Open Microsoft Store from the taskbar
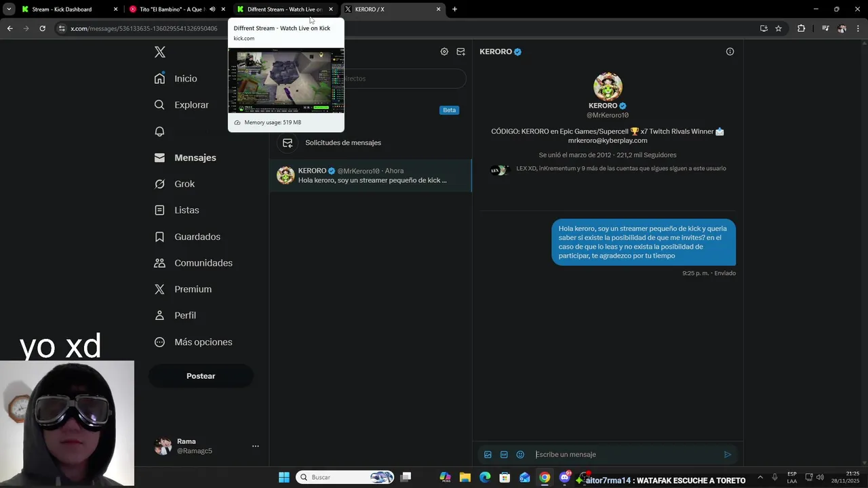Viewport: 868px width, 488px height. [x=505, y=477]
